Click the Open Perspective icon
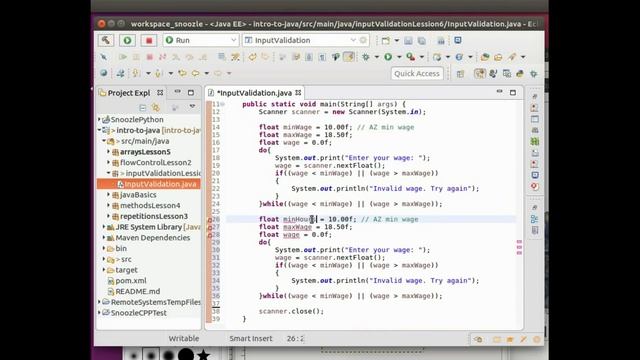Viewport: 640px width, 360px height. [460, 73]
